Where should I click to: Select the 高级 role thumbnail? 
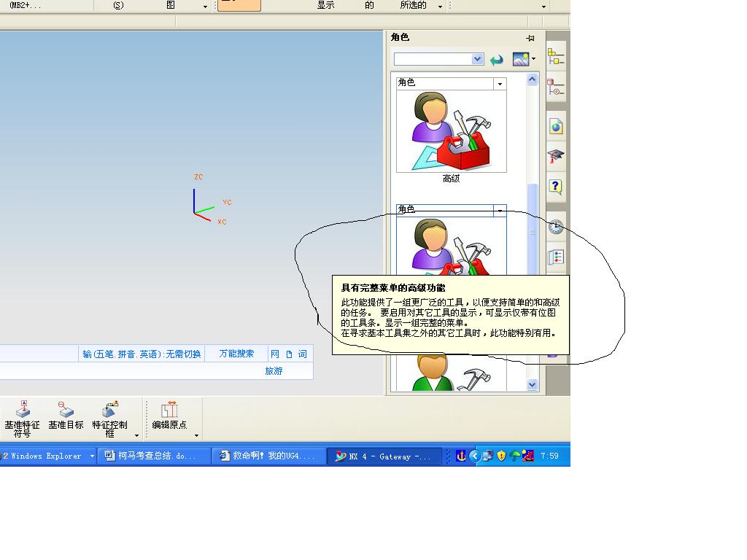(451, 131)
